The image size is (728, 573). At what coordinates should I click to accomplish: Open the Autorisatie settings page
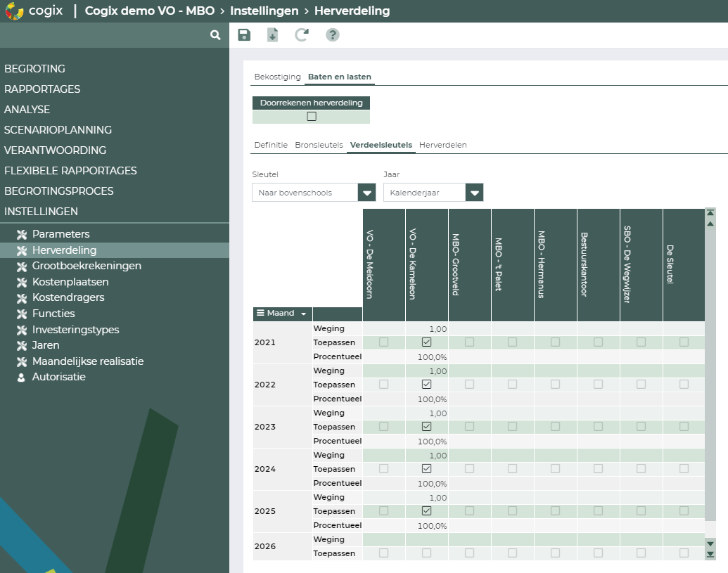59,377
